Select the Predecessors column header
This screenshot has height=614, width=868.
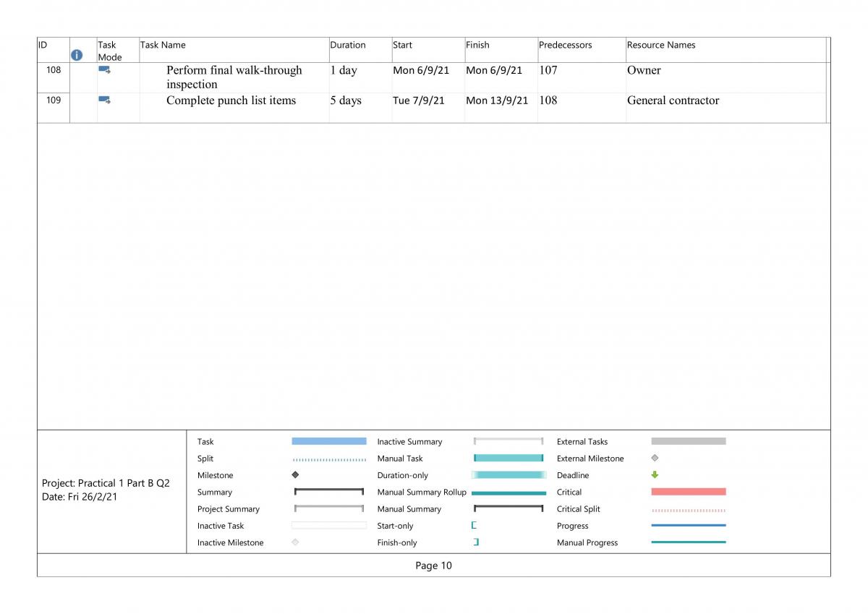(582, 50)
